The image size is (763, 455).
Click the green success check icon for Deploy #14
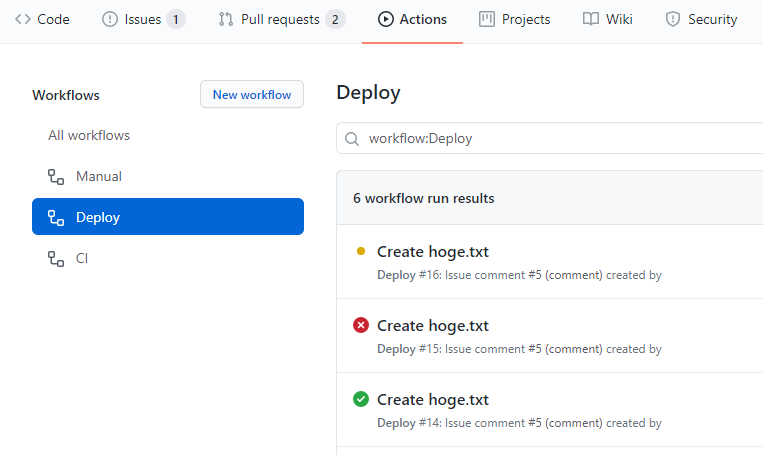361,399
